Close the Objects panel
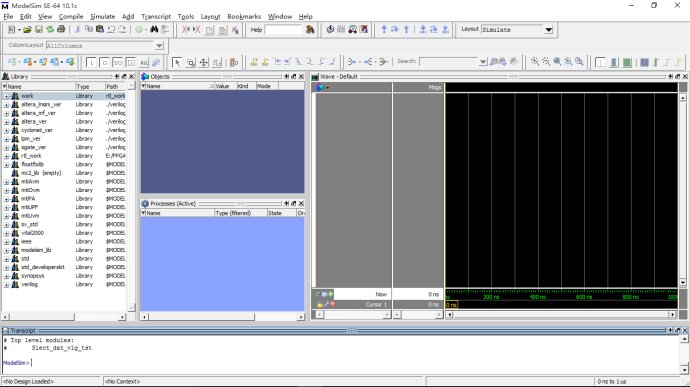Image resolution: width=690 pixels, height=387 pixels. (x=301, y=76)
